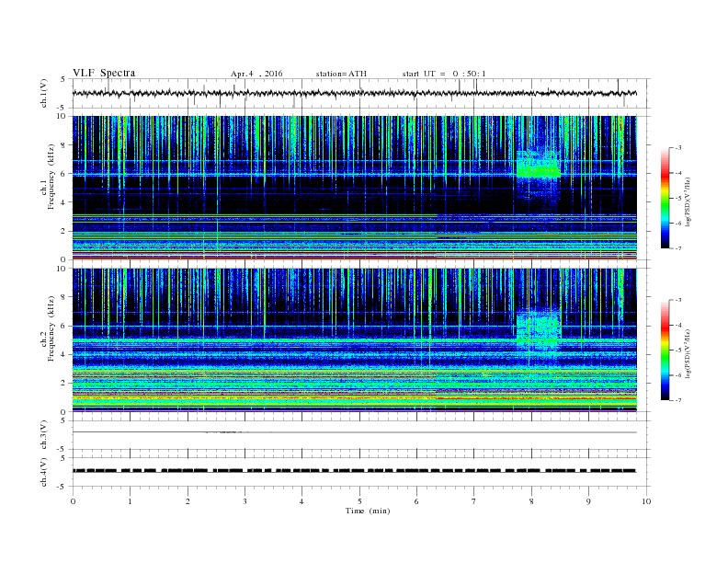Click the ch.1 "Frequency (kHz)" axis label
The width and height of the screenshot is (728, 563).
(x=51, y=177)
